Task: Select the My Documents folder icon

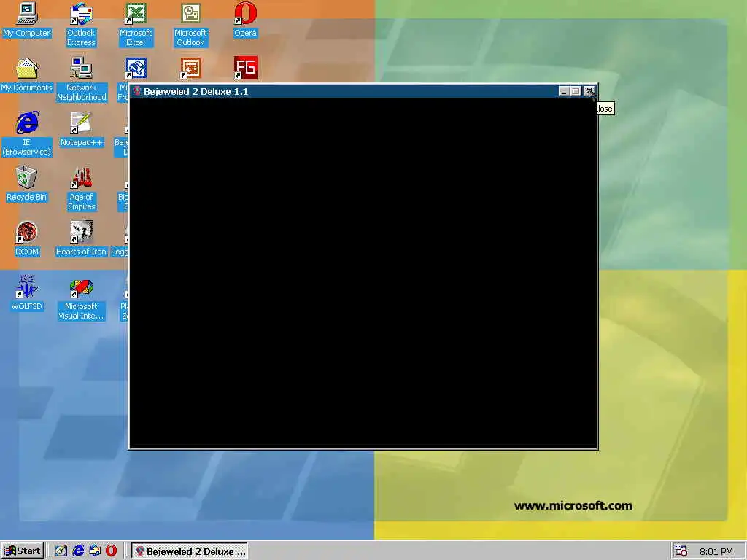Action: click(x=27, y=75)
